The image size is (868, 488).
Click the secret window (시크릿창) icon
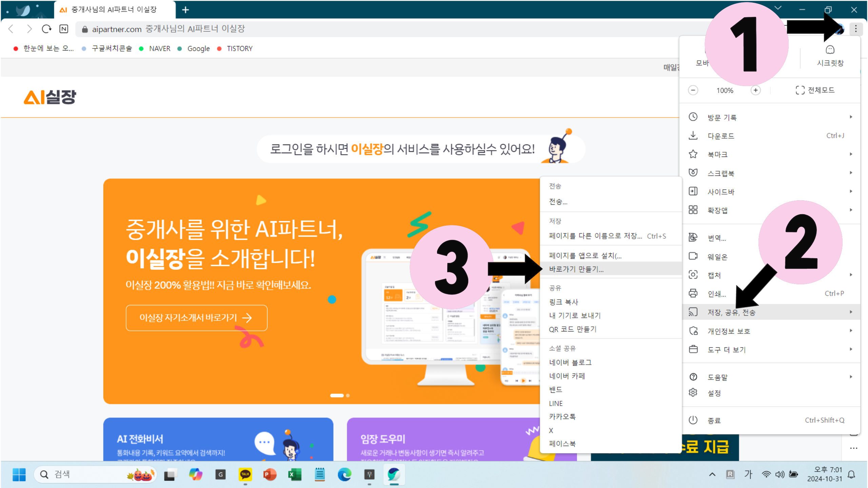830,50
